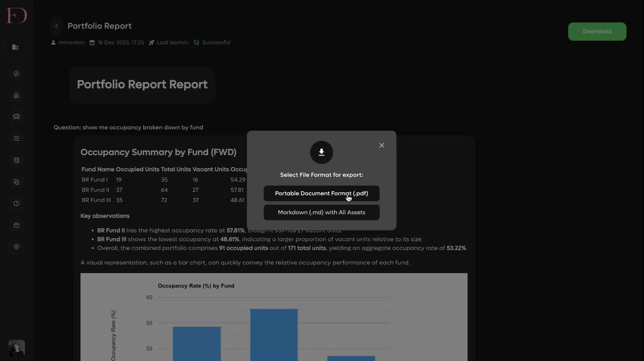The height and width of the screenshot is (361, 644).
Task: Click the green Download button
Action: pyautogui.click(x=597, y=32)
